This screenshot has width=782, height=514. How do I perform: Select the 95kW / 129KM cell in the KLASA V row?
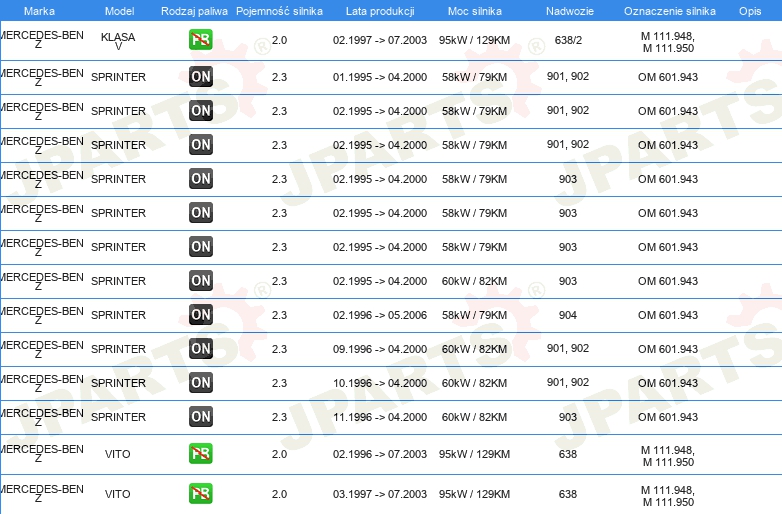point(474,40)
